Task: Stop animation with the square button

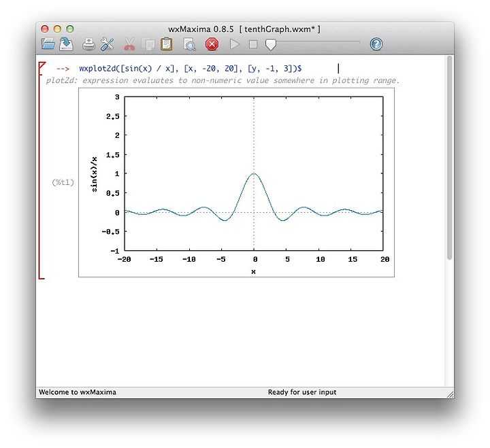Action: [x=253, y=44]
